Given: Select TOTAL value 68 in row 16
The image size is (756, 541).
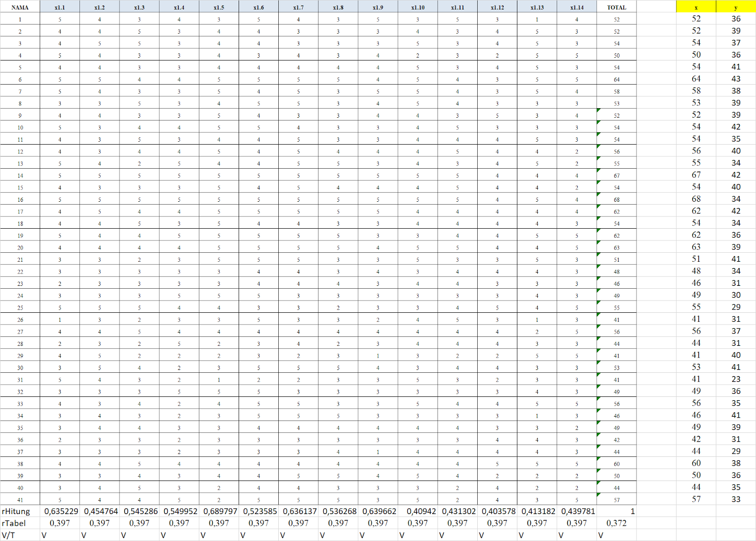Looking at the screenshot, I should click(617, 200).
